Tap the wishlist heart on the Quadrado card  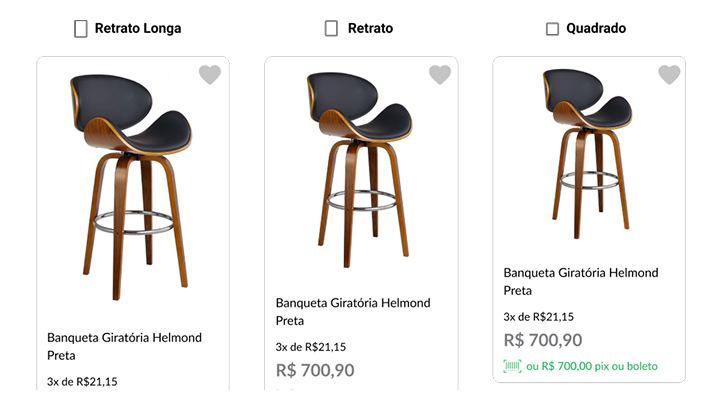tap(669, 75)
